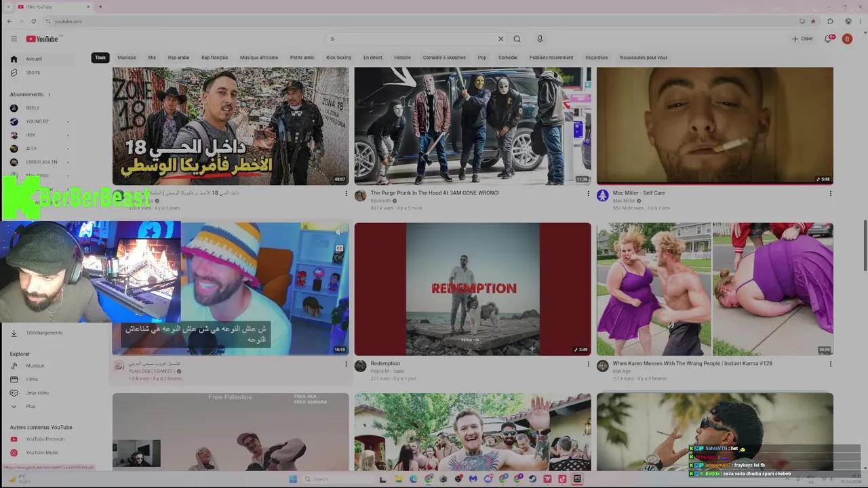Image resolution: width=868 pixels, height=488 pixels.
Task: Open the YouTube hamburger guide menu
Action: [14, 39]
